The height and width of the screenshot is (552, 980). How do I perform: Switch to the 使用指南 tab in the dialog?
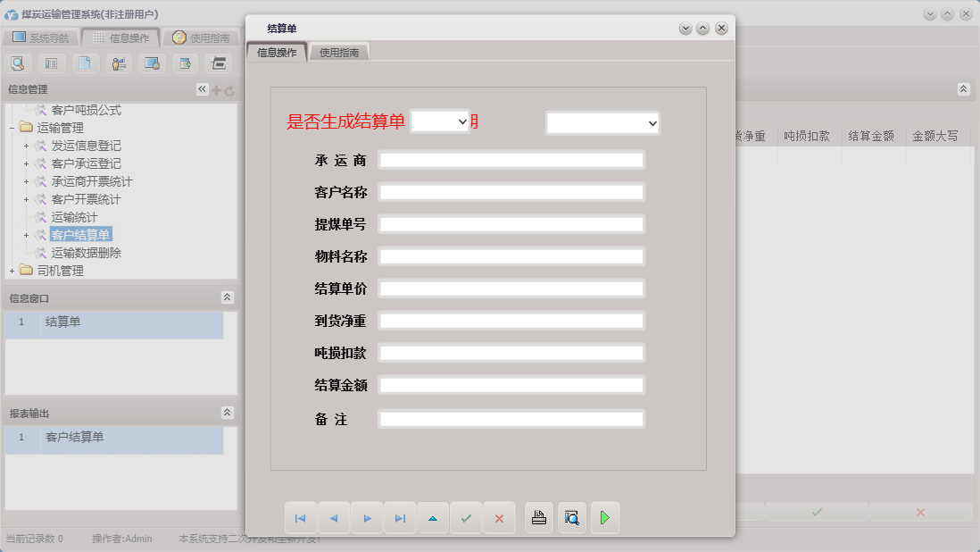pos(338,51)
